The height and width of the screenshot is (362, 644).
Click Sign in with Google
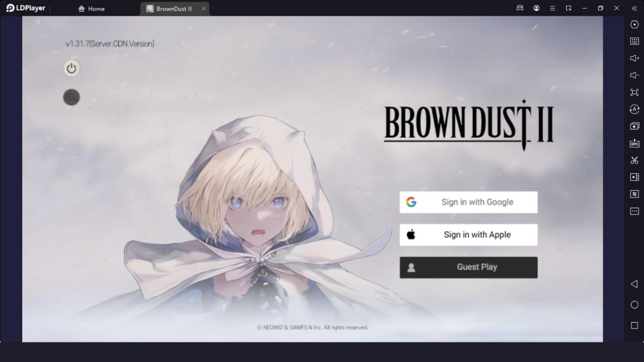tap(468, 202)
